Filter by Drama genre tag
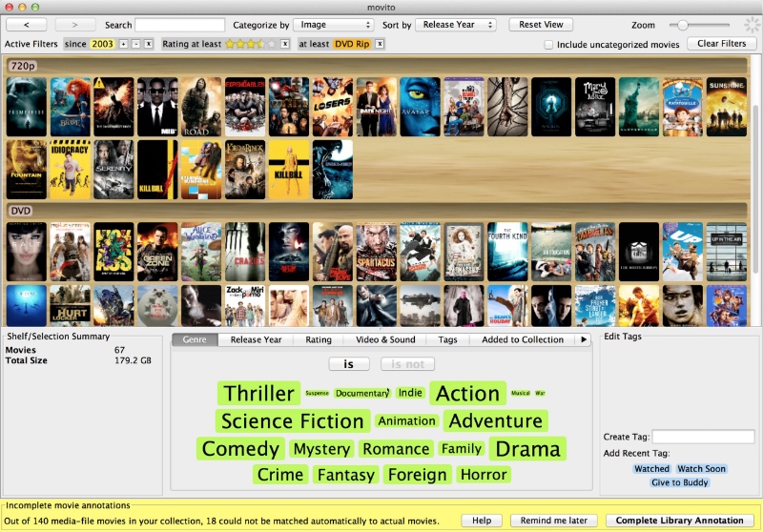Screen dimensions: 763x532 click(x=528, y=448)
